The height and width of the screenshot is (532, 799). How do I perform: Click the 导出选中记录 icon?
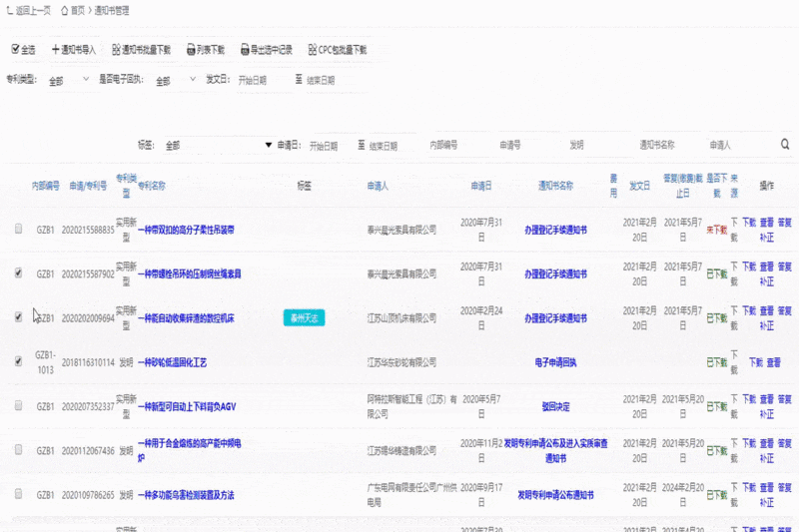pyautogui.click(x=244, y=49)
